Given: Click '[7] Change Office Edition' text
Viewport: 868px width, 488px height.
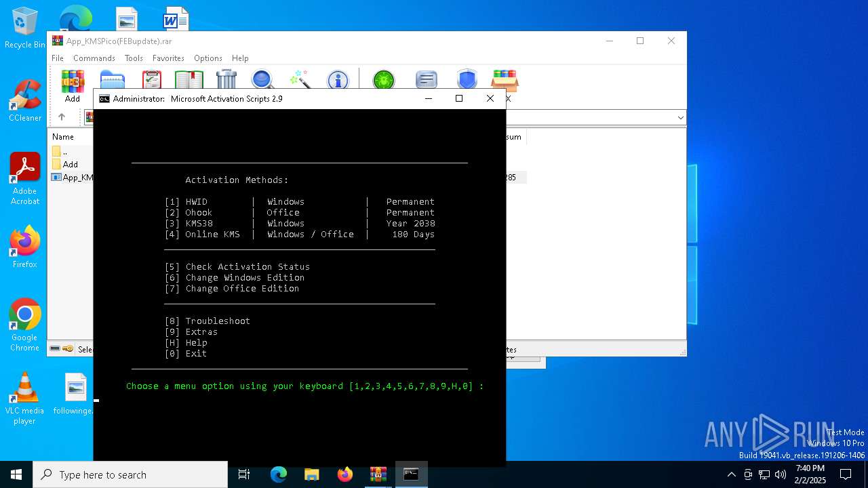Looking at the screenshot, I should point(232,289).
